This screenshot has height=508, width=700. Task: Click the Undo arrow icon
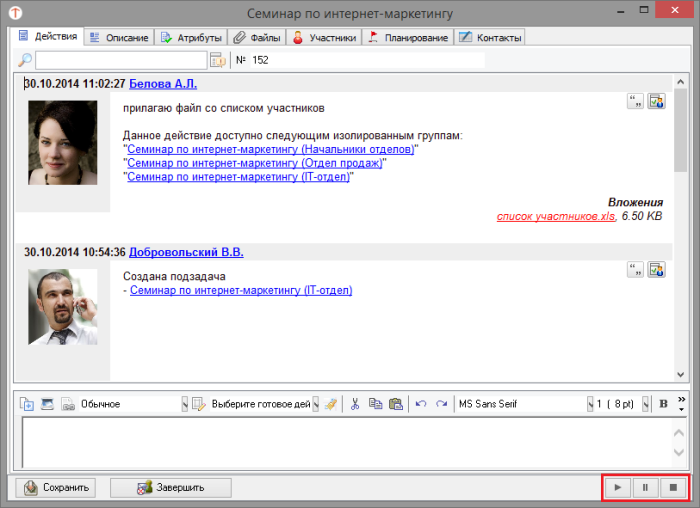(420, 404)
